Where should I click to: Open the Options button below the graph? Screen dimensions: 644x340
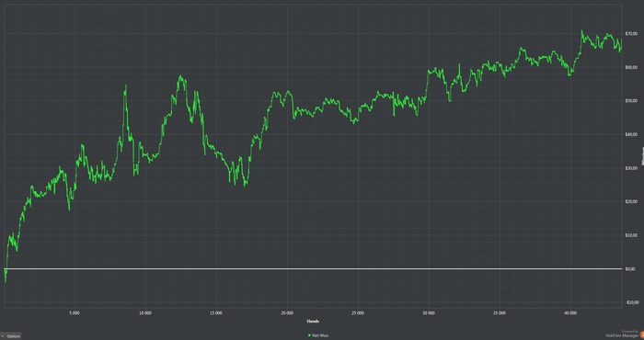click(x=10, y=336)
